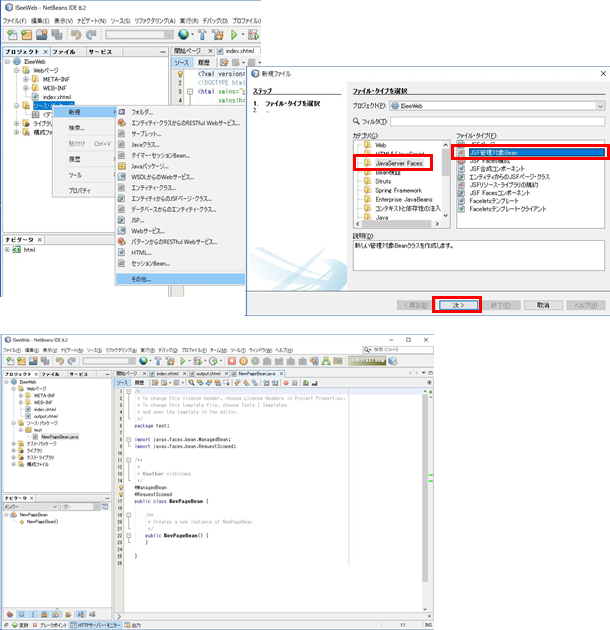Click magnifier Find Selection icon in lower editor toolbar
Viewport: 610px width, 630px height.
click(x=191, y=383)
